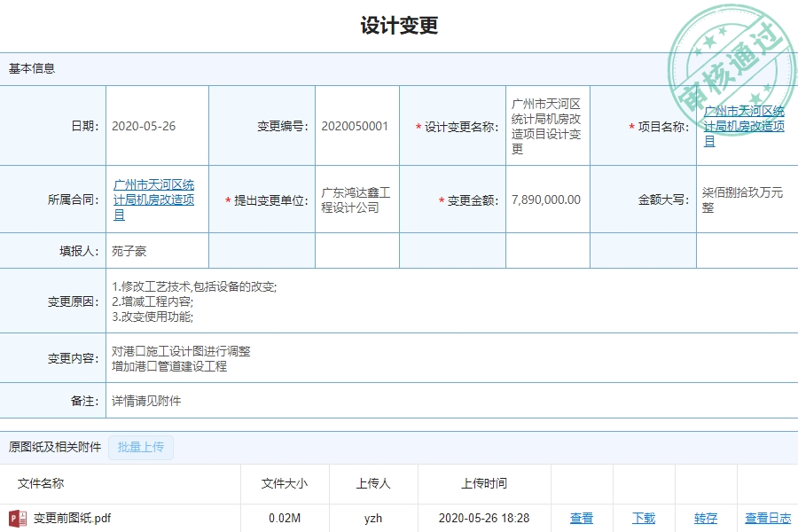
Task: Click the 文件大小 column header
Action: point(285,483)
